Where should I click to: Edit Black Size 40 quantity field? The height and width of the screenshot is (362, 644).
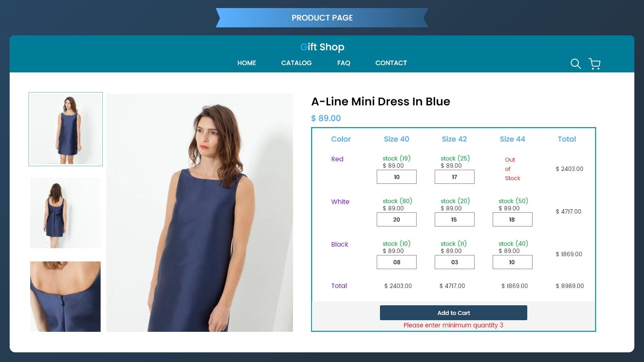point(396,262)
